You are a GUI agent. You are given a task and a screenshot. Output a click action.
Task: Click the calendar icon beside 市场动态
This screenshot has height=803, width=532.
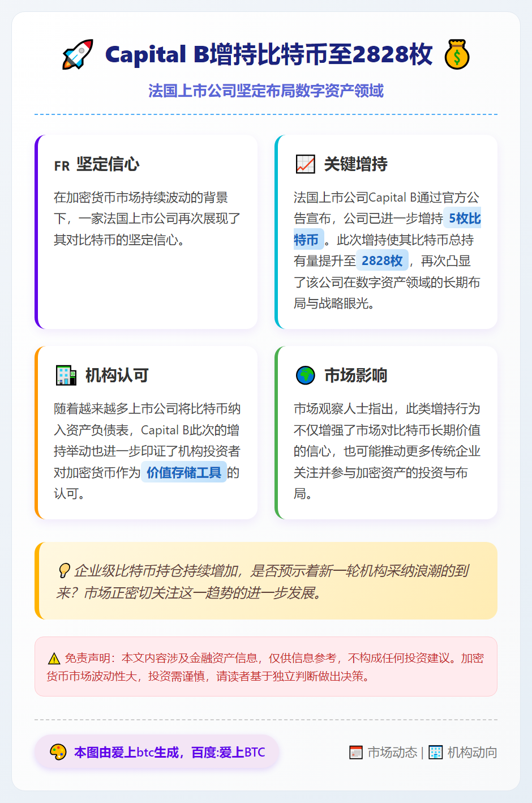pos(356,752)
